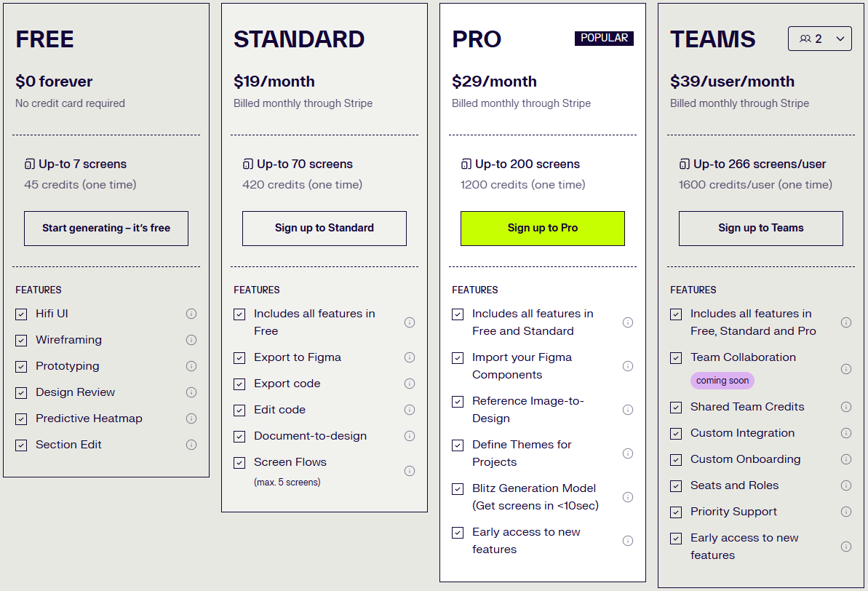Click the info icon beside Blitz Generation Model

627,496
